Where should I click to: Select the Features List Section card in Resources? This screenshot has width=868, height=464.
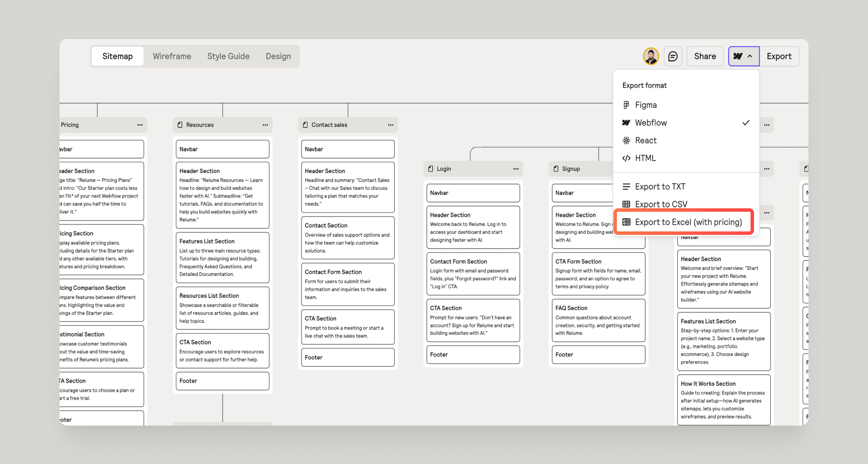(x=222, y=257)
